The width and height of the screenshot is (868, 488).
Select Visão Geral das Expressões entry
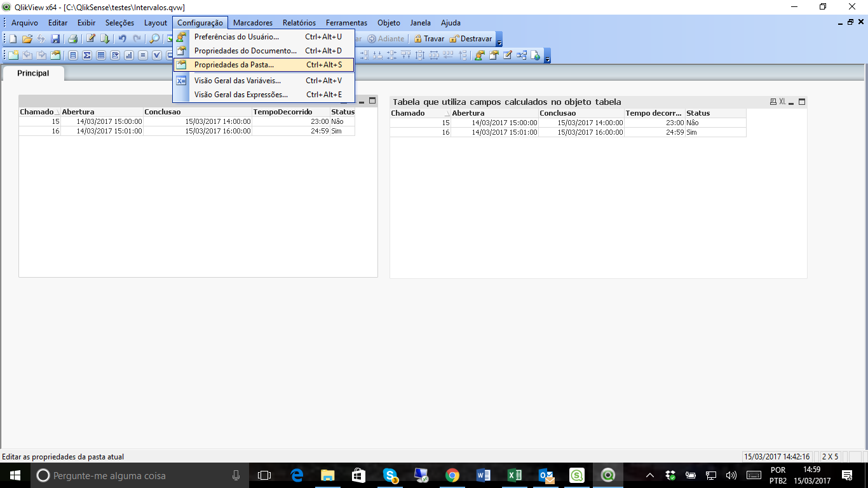click(x=264, y=95)
